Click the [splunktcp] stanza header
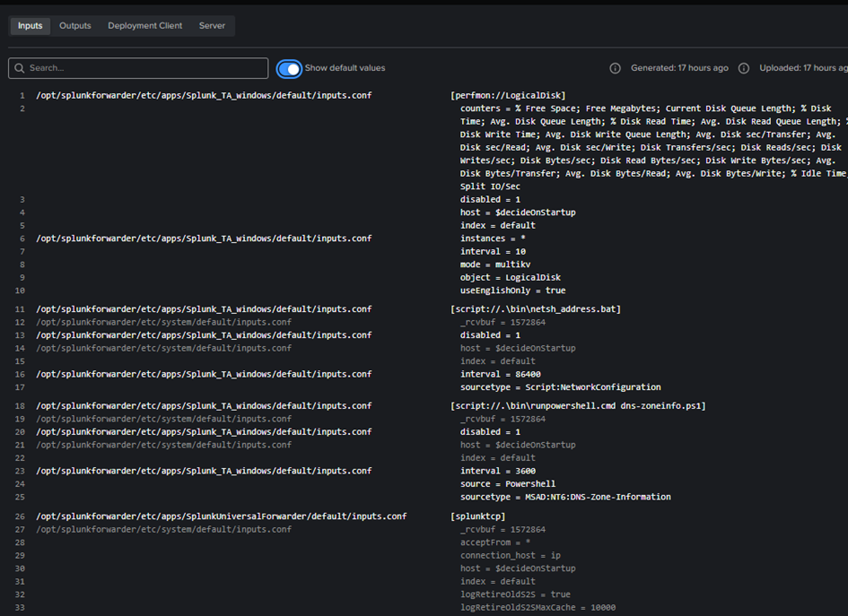The image size is (848, 616). click(x=477, y=516)
